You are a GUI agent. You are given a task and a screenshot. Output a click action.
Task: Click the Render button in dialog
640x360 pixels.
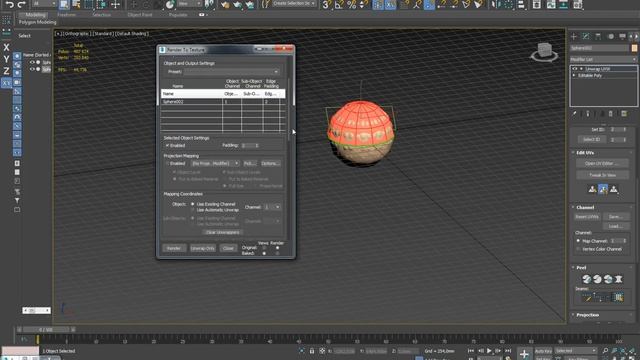[x=174, y=248]
